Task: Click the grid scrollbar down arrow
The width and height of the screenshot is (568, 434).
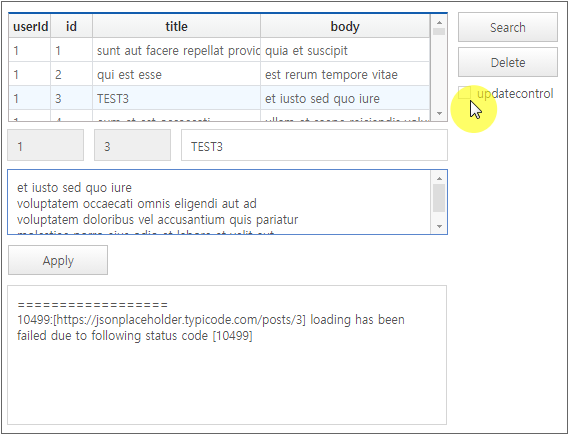Action: click(439, 113)
